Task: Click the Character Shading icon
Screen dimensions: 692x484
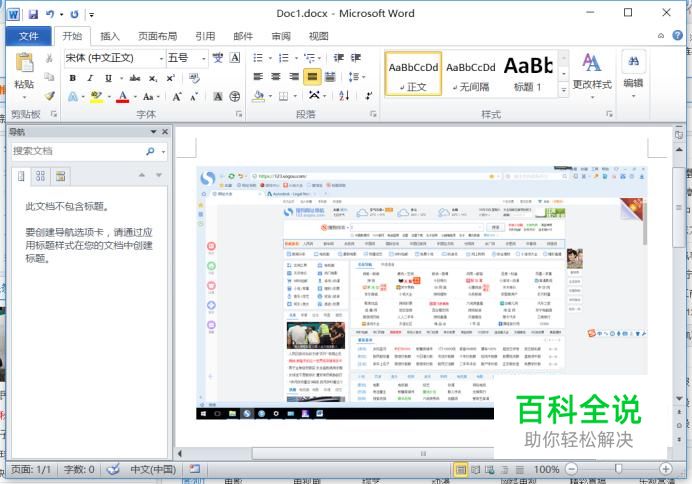Action: tap(218, 97)
